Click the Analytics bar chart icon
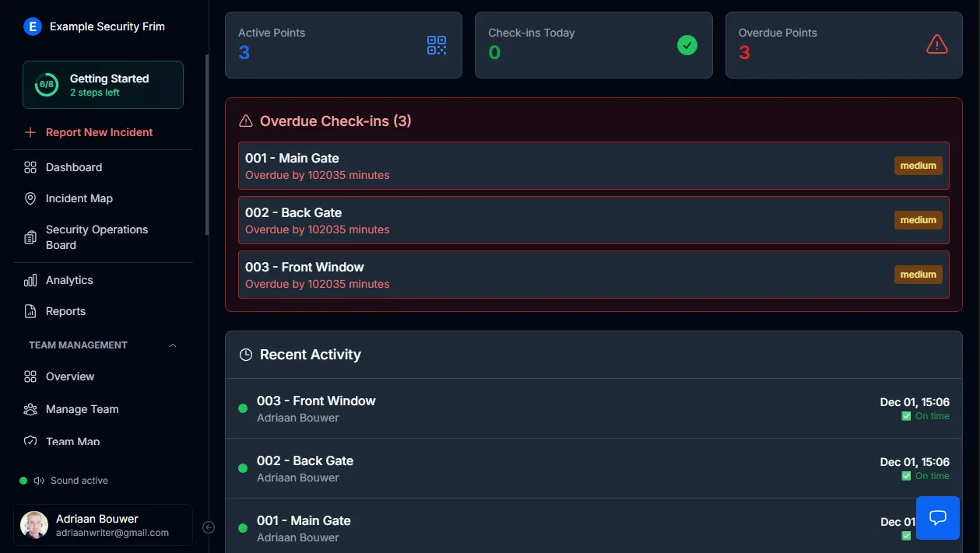Viewport: 980px width, 553px height. point(30,280)
